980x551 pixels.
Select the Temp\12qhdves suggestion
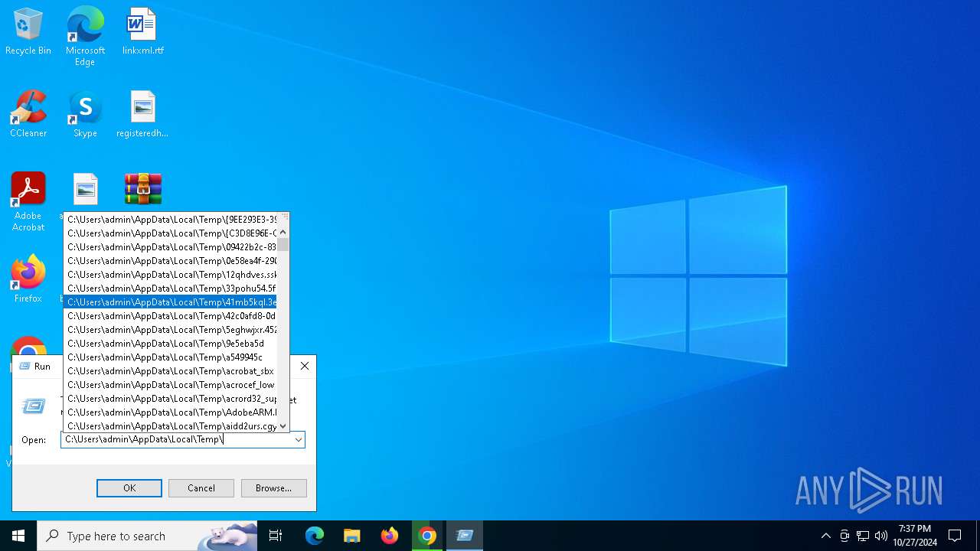170,275
